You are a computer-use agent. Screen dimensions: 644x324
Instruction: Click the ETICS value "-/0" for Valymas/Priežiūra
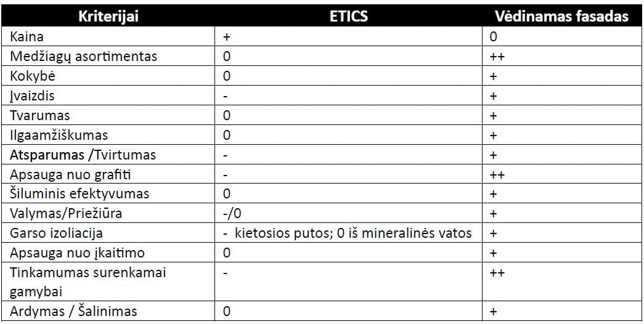point(231,214)
